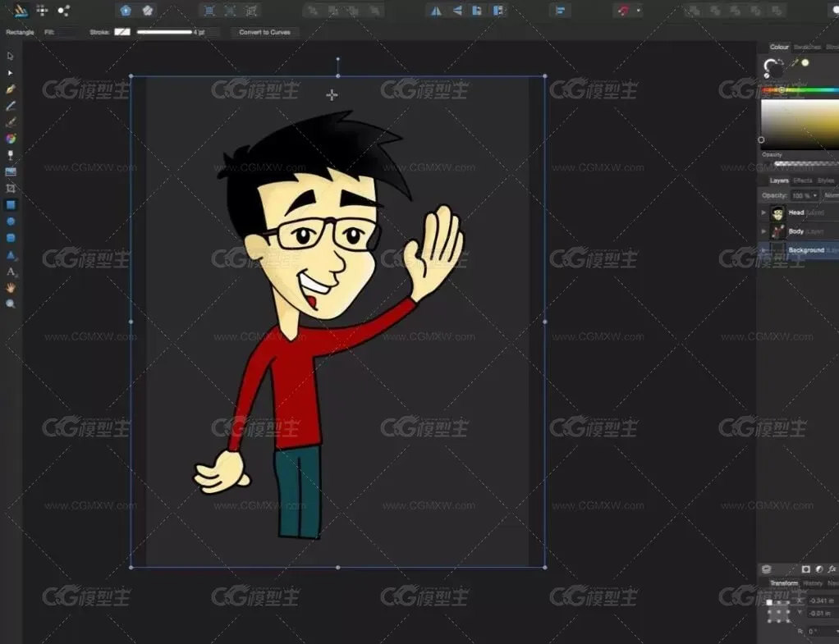The image size is (839, 644).
Task: Open the snapping options dropdown arrow
Action: (x=639, y=10)
